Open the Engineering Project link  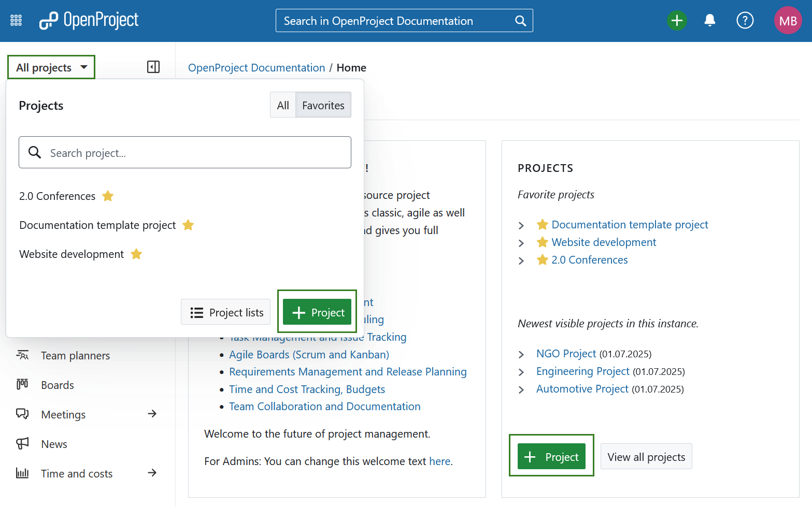click(x=583, y=371)
